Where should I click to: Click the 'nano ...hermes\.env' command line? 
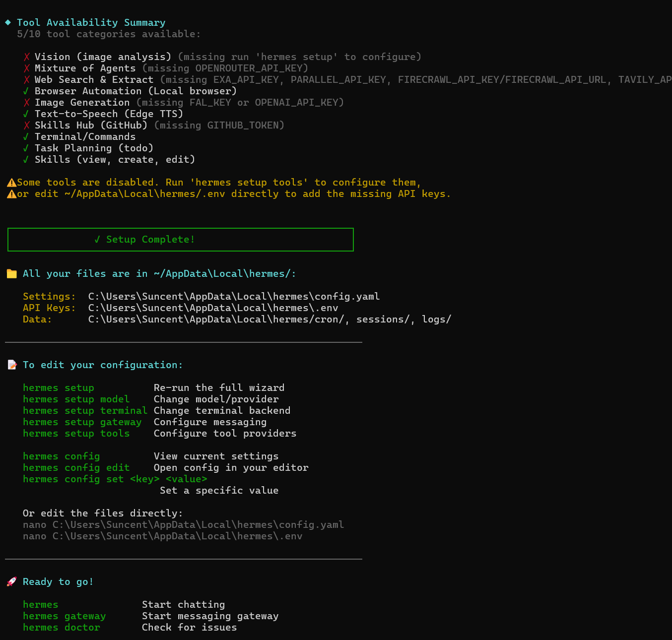[162, 536]
